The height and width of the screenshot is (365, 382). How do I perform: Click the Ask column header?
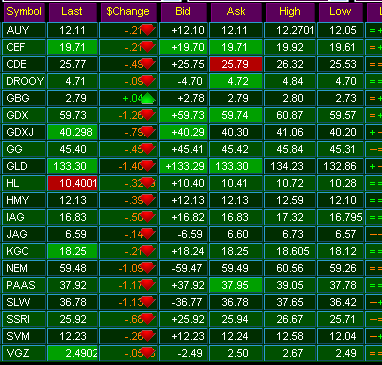tap(236, 12)
